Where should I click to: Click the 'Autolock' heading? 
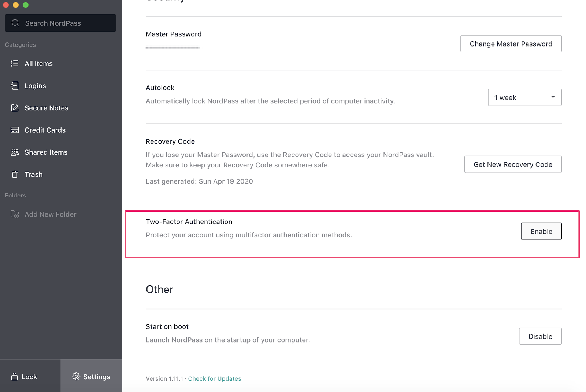tap(160, 88)
